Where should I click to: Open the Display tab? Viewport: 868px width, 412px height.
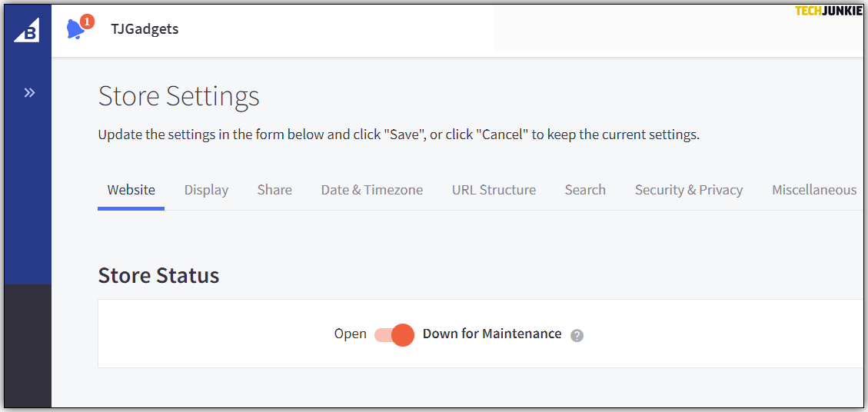[206, 190]
